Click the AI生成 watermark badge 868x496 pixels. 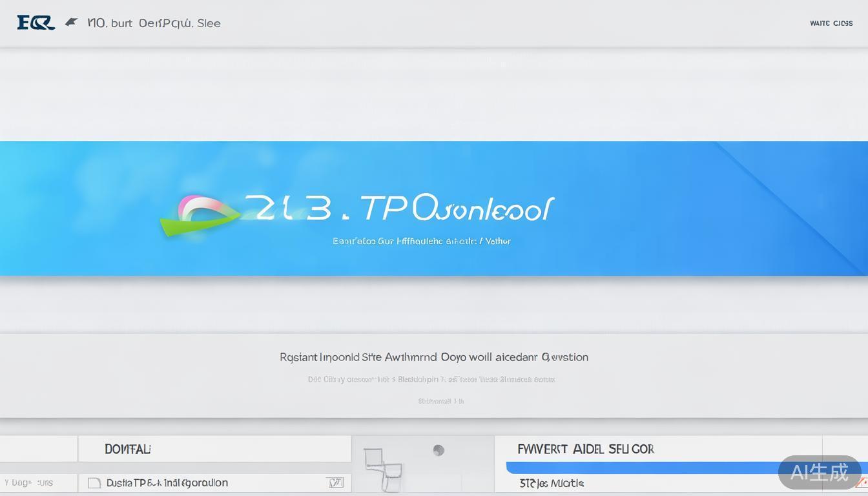tap(819, 472)
